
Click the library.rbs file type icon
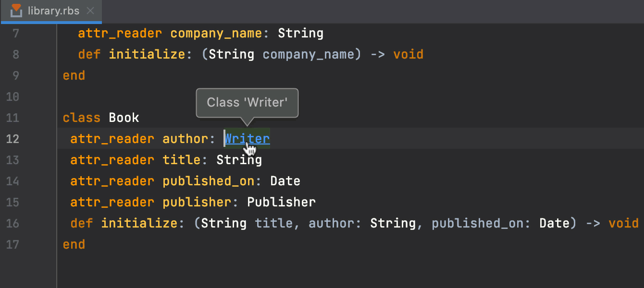17,10
